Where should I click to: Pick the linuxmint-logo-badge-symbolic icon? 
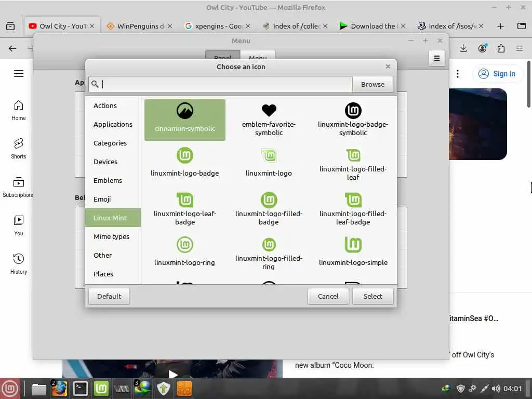pyautogui.click(x=353, y=120)
